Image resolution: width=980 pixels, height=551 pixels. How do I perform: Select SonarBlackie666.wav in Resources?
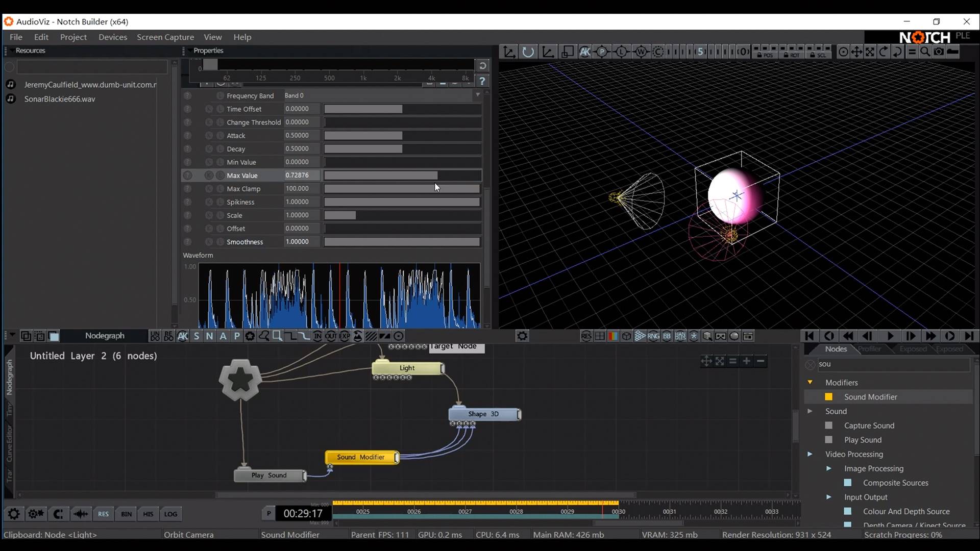click(60, 99)
